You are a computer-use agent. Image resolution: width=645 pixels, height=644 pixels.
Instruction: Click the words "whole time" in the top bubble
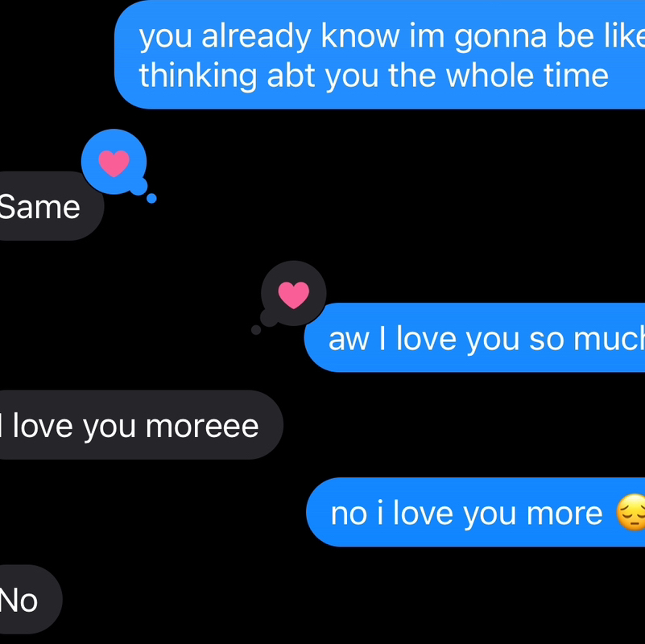point(527,75)
